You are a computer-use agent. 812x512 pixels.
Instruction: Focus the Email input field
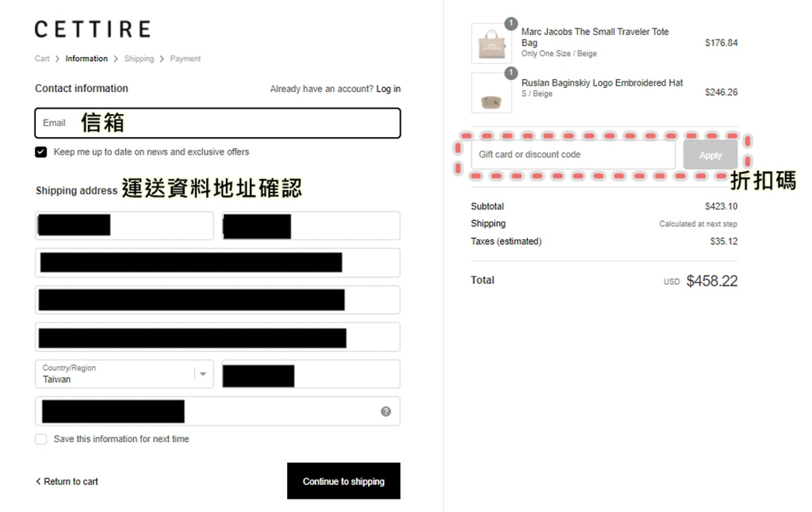[217, 123]
